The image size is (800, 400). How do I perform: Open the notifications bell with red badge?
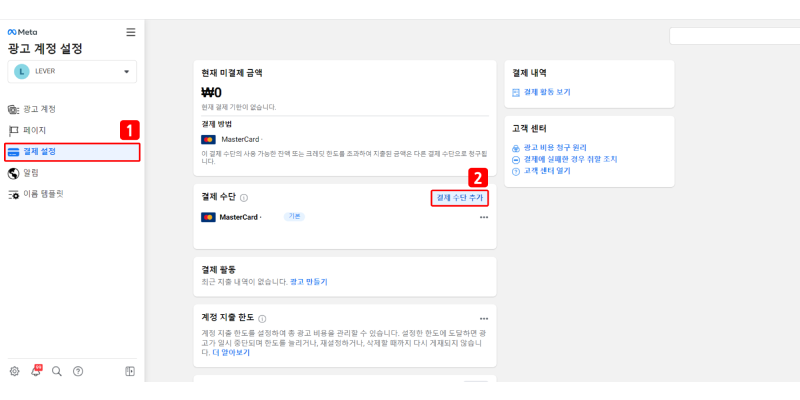(36, 371)
